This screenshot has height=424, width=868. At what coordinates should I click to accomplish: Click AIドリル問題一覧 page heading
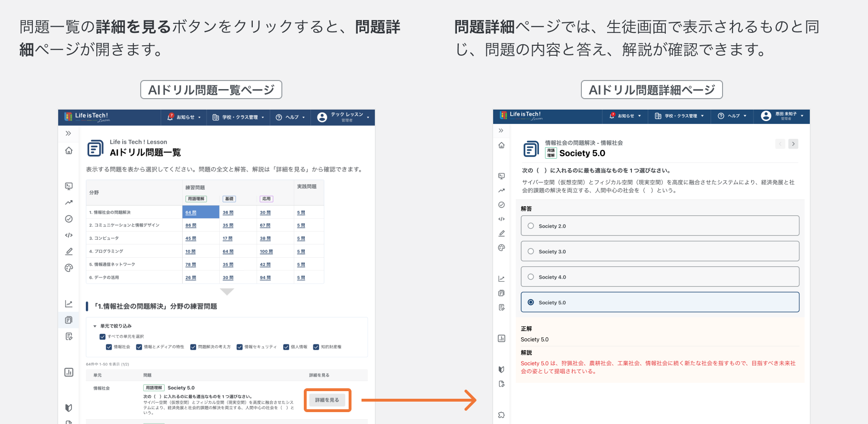145,152
